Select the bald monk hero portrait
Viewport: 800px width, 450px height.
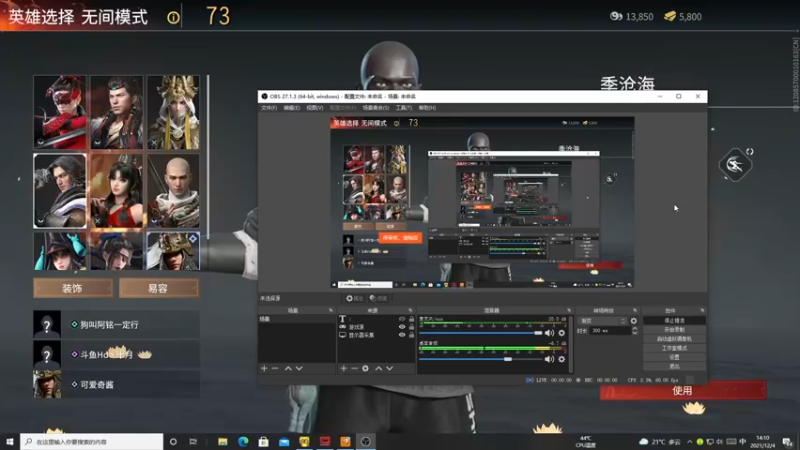(x=173, y=191)
